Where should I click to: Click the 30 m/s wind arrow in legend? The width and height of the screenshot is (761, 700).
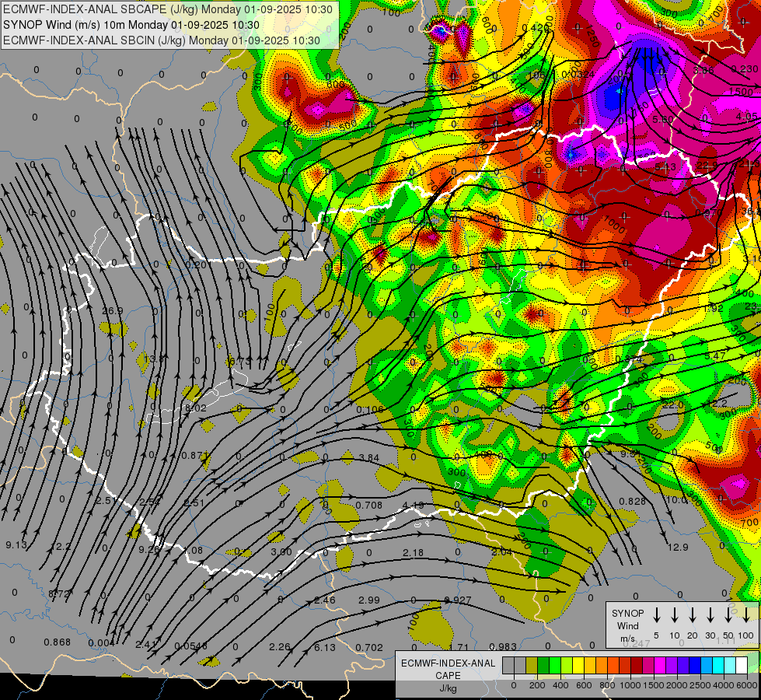710,614
